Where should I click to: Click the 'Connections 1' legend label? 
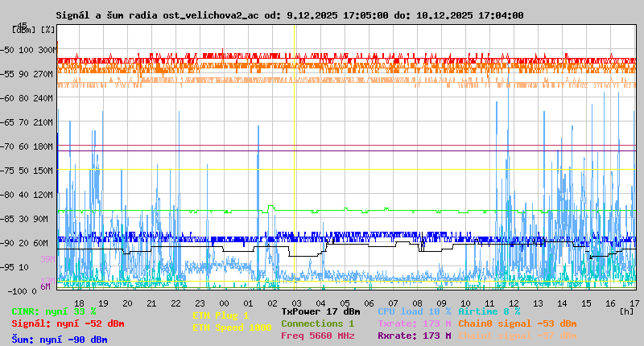tap(317, 323)
